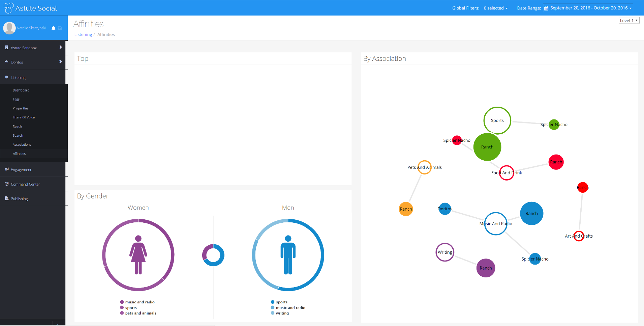Open the Date Range picker dropdown
Screen dimensions: 644x326
[588, 8]
